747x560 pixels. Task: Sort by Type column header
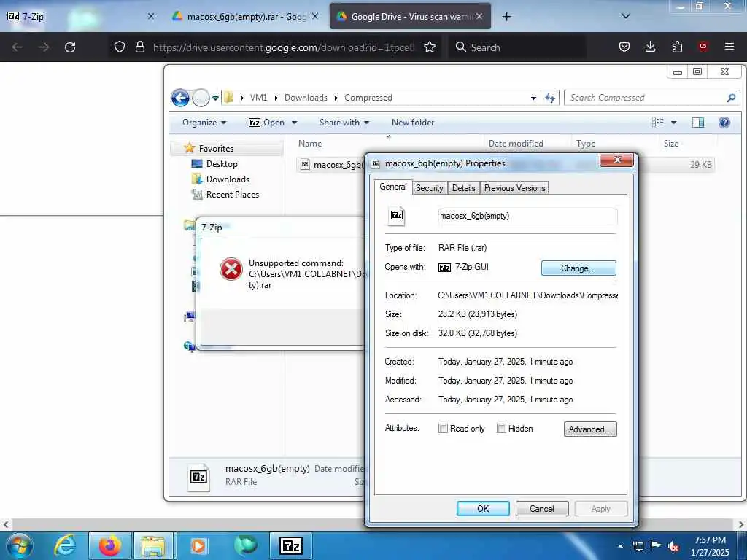coord(586,144)
